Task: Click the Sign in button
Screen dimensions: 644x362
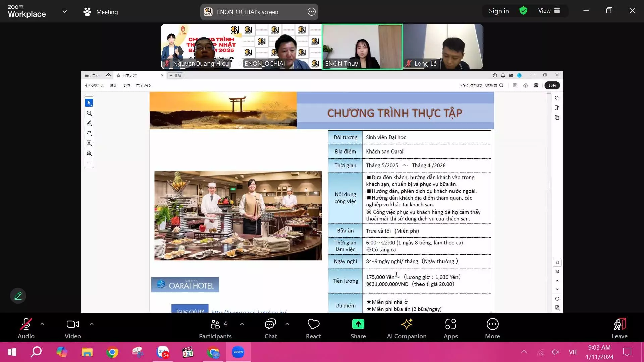Action: (x=499, y=11)
